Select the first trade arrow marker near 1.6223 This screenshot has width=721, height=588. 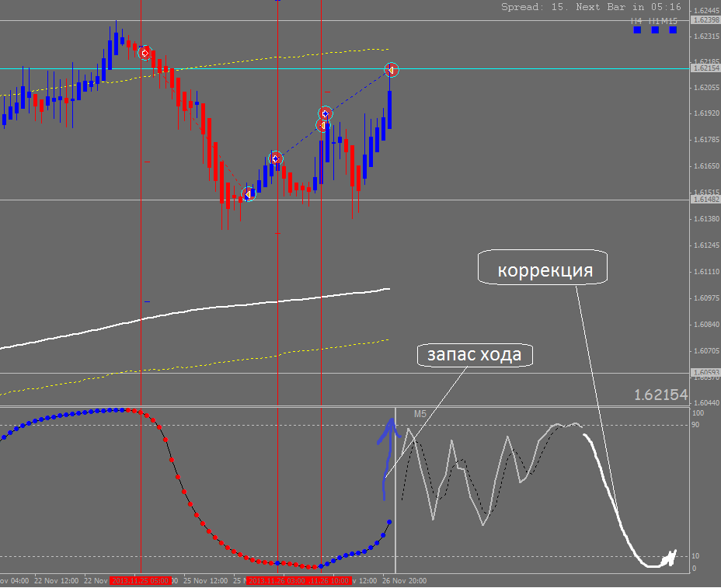[145, 54]
